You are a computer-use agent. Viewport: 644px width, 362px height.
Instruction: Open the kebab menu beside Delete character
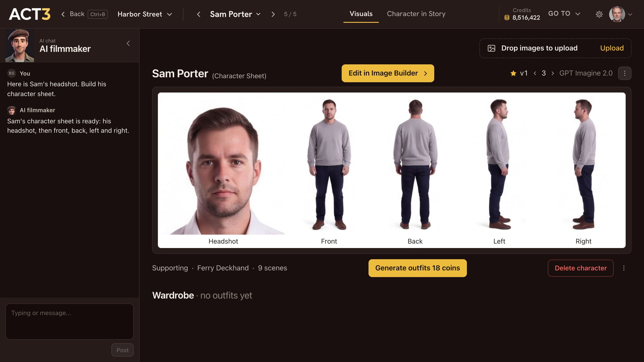tap(624, 268)
